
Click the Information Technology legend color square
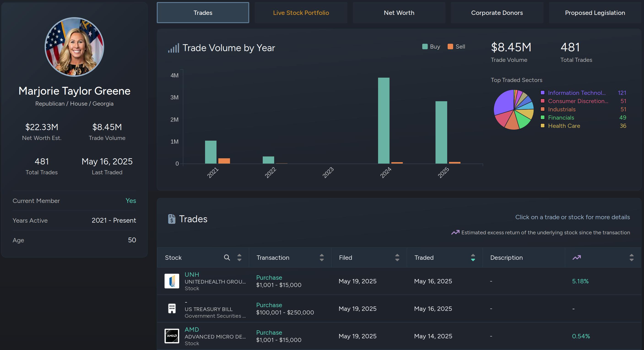point(542,93)
